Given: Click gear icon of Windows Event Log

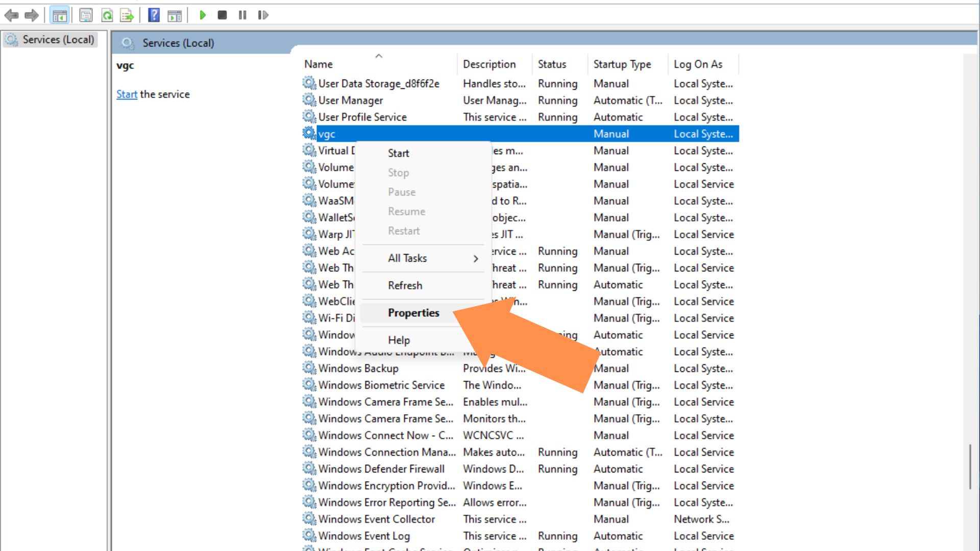Looking at the screenshot, I should (309, 536).
